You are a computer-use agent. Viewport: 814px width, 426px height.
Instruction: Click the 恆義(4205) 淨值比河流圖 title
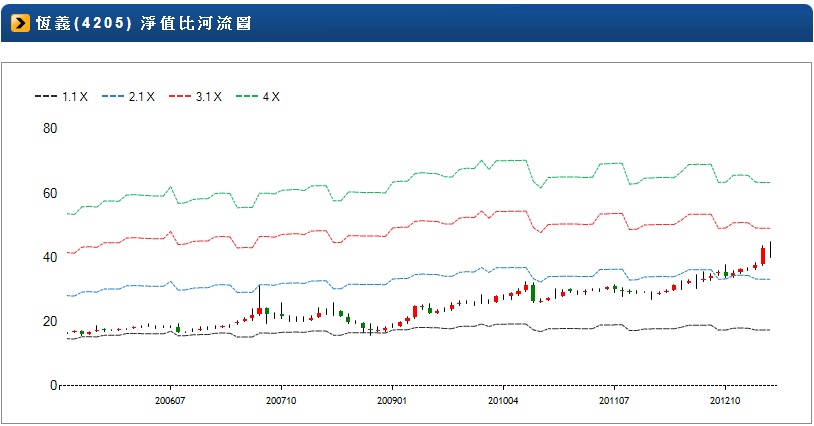(144, 23)
